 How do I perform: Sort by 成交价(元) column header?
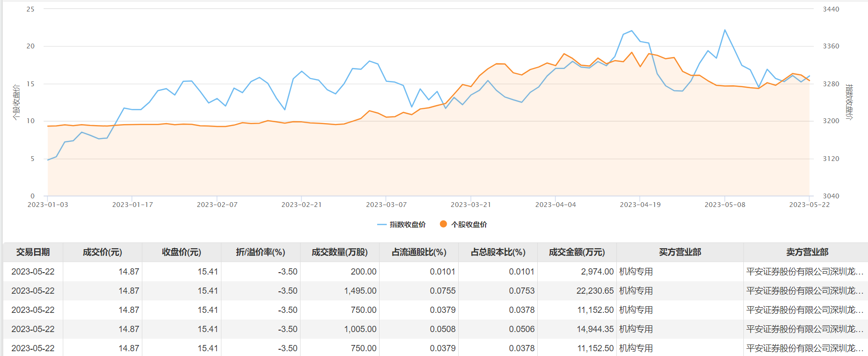[x=103, y=252]
